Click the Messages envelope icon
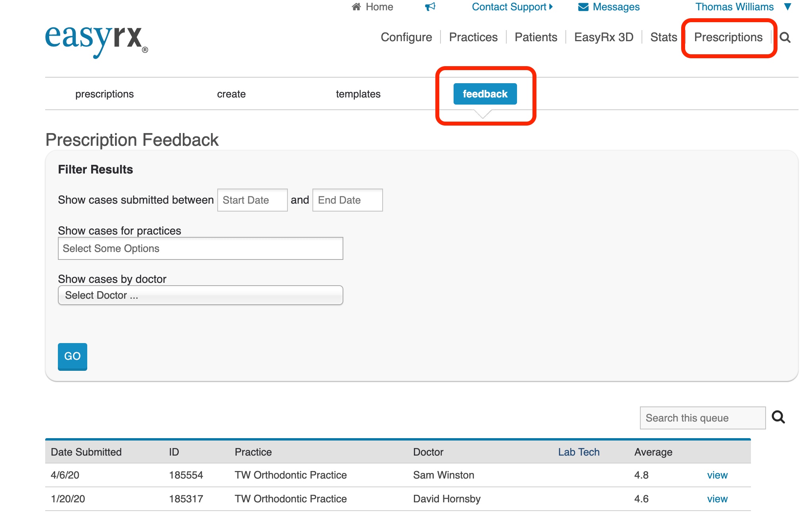Screen dimensions: 812x515 click(x=583, y=7)
